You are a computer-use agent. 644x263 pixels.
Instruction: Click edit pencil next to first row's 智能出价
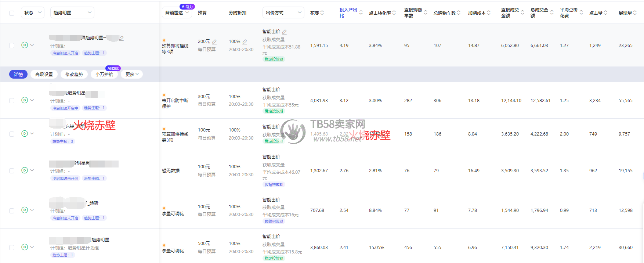(285, 32)
